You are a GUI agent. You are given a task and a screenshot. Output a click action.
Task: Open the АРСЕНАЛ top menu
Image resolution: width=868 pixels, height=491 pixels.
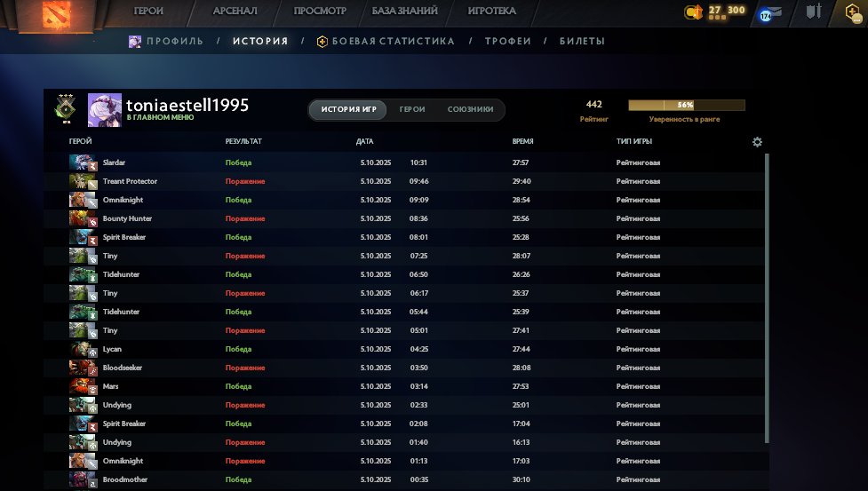click(235, 12)
